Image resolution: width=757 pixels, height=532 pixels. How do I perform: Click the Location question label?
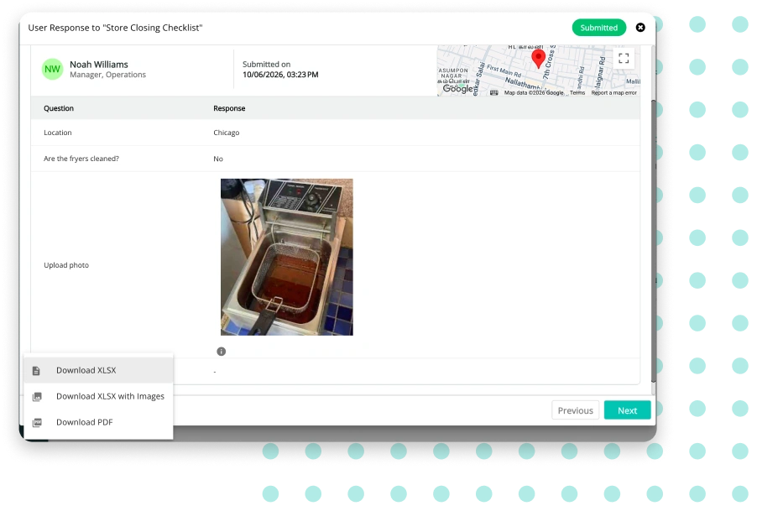tap(57, 133)
